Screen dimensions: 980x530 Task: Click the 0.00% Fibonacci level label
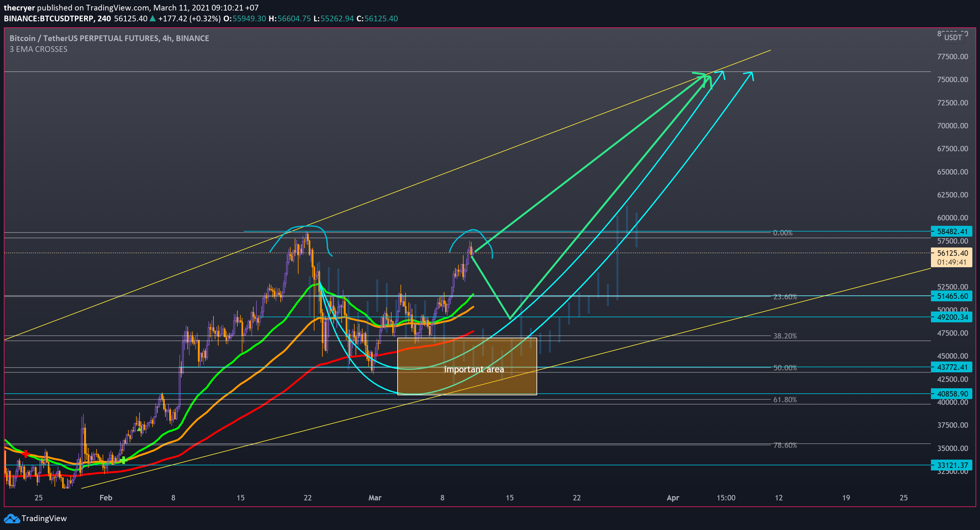[783, 233]
